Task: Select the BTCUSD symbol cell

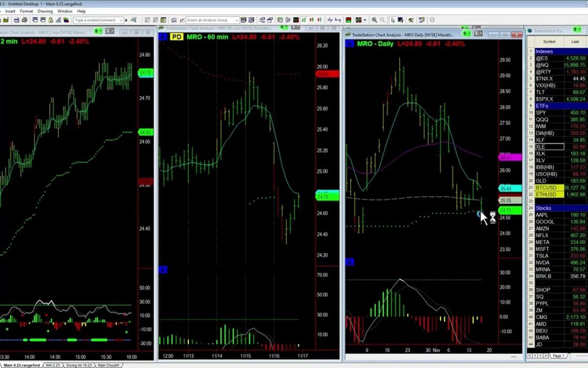Action: [x=549, y=188]
